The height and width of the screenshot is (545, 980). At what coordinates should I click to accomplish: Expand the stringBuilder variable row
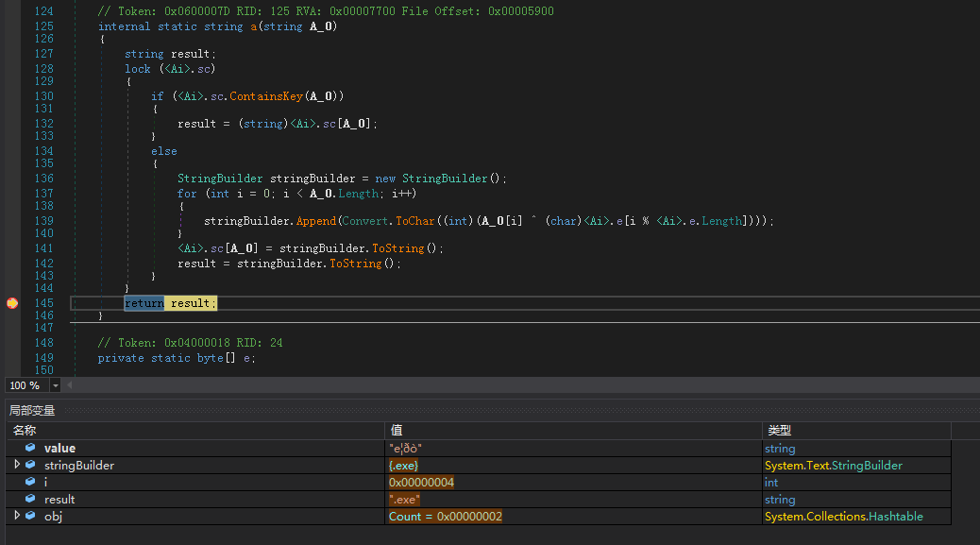coord(17,465)
